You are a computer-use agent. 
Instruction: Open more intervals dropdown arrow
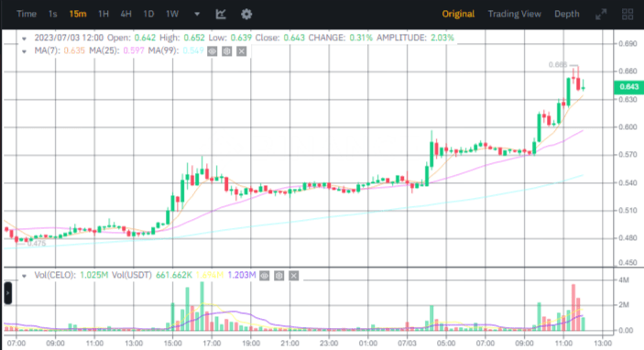[x=197, y=14]
